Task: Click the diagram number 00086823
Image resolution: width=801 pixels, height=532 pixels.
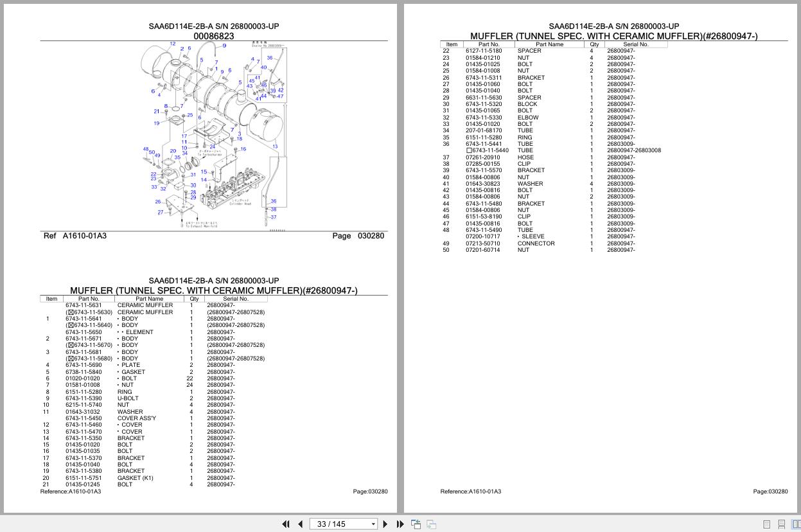Action: (214, 36)
